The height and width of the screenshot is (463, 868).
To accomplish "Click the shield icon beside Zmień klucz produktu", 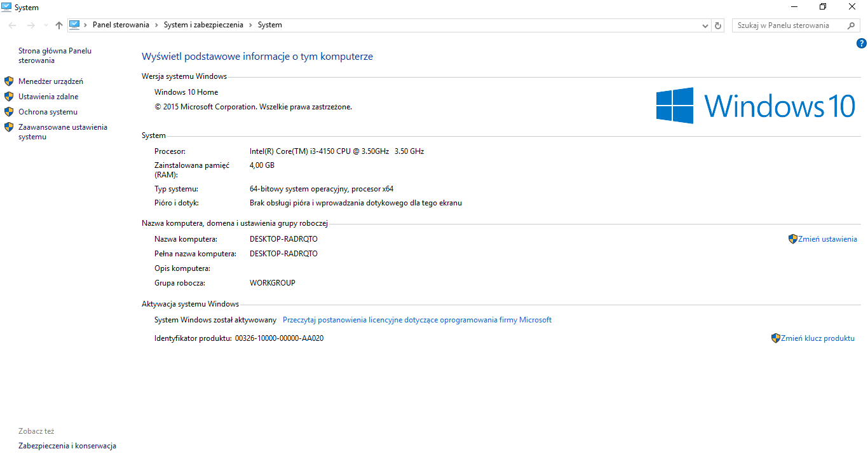I will pyautogui.click(x=775, y=338).
